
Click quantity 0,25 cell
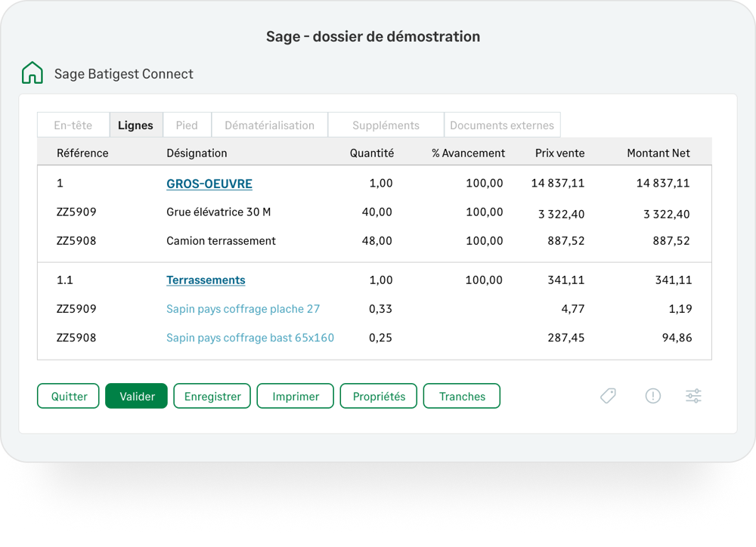[380, 338]
